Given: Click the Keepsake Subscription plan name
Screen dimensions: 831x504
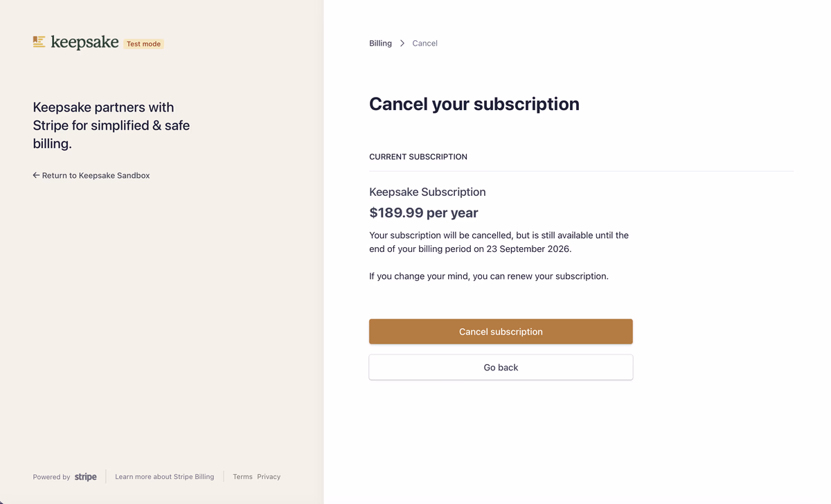Looking at the screenshot, I should click(x=427, y=192).
